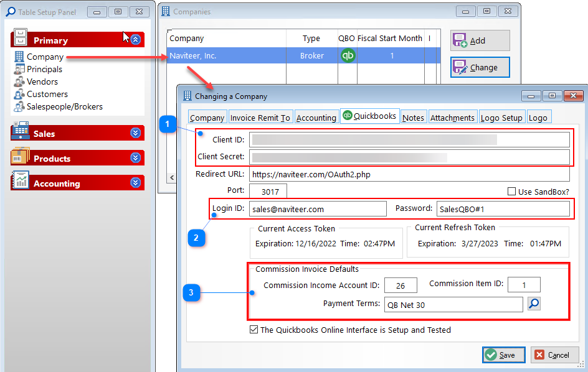The image size is (588, 372).
Task: Click the Principals icon in setup panel
Action: [x=19, y=69]
